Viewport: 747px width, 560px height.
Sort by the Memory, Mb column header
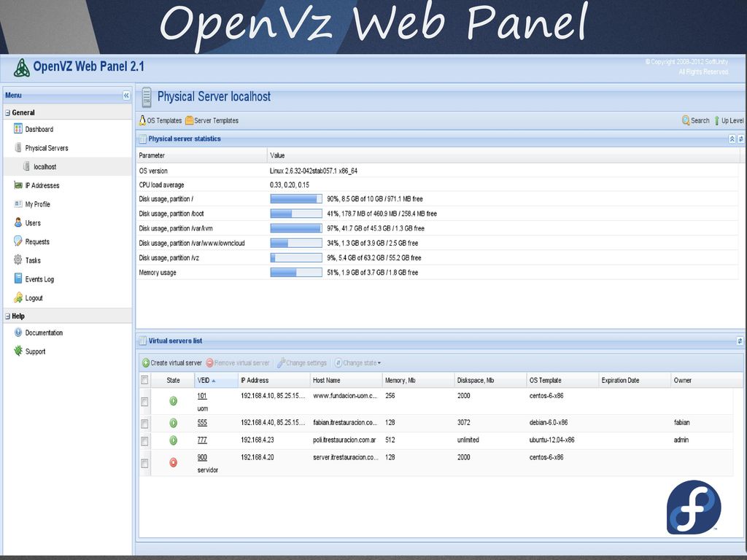tap(418, 381)
